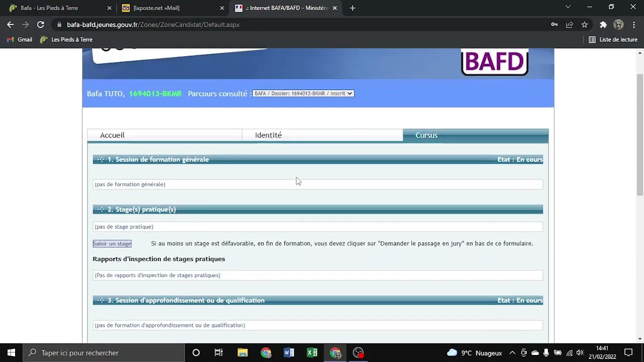Open the tab search chevron
The height and width of the screenshot is (362, 644).
(x=568, y=7)
